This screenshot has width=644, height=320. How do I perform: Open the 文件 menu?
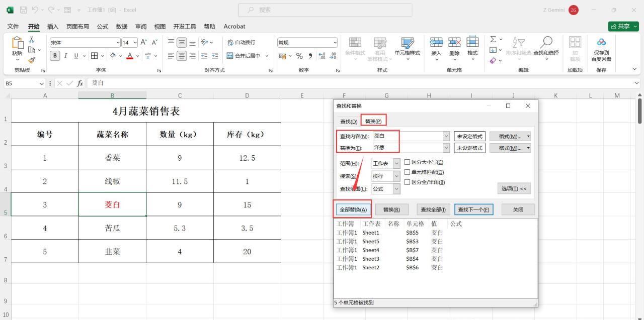(13, 26)
